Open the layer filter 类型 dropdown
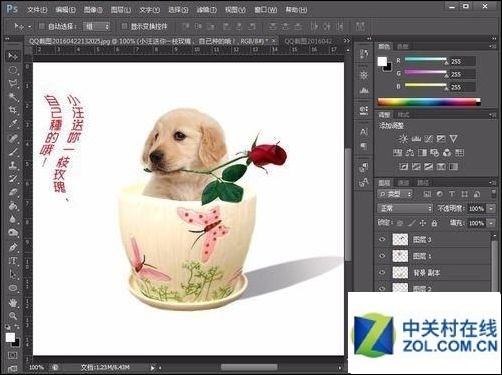 pyautogui.click(x=395, y=194)
